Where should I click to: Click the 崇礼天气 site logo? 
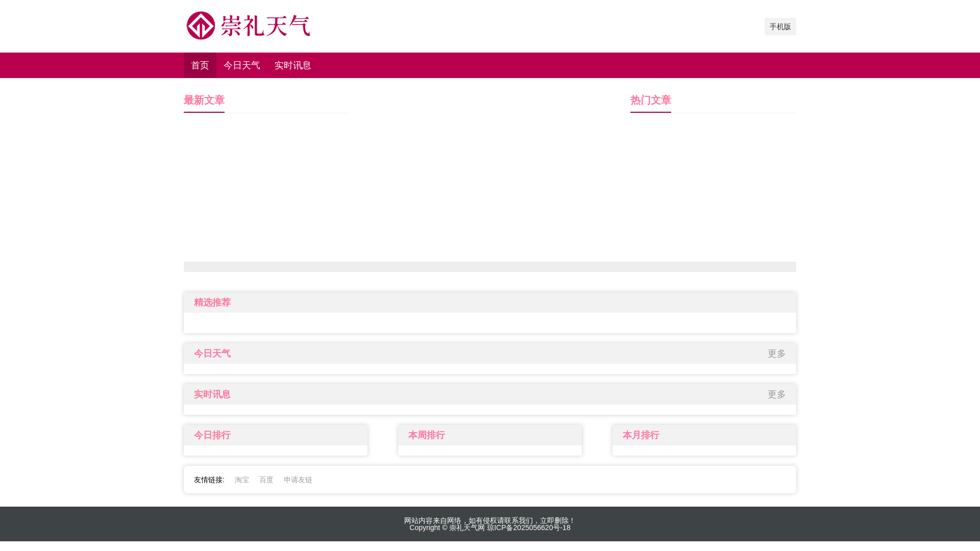[x=248, y=26]
